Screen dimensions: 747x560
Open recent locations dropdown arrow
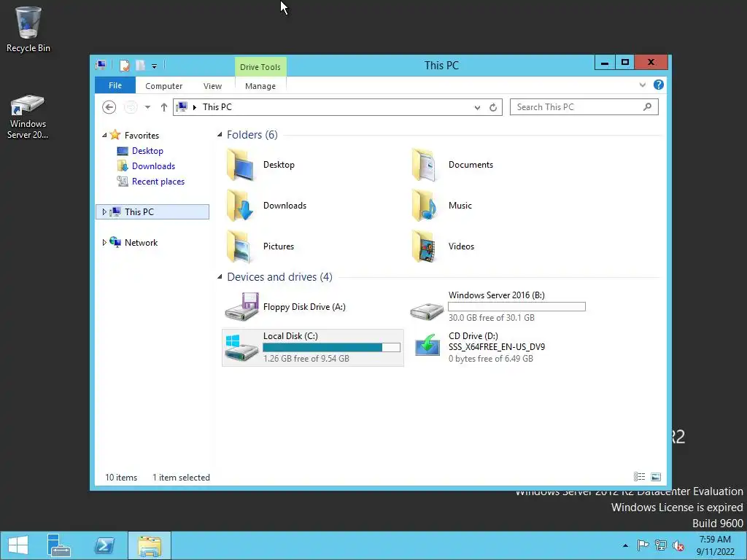[147, 107]
